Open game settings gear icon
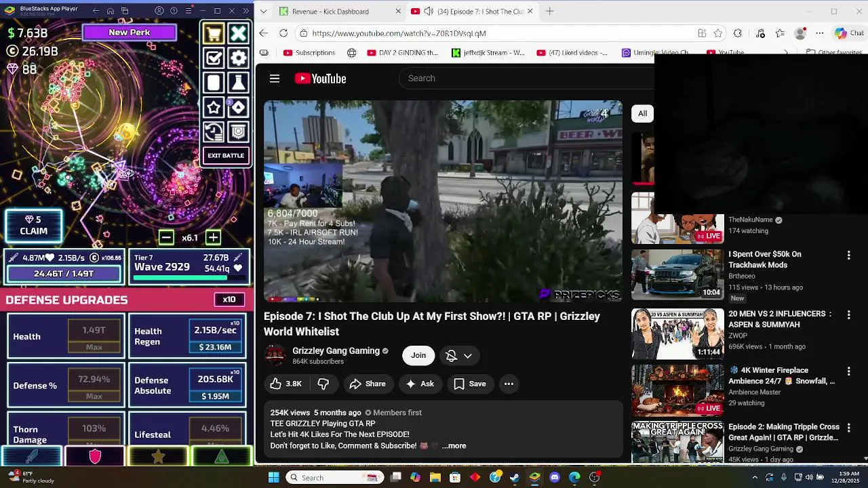Image resolution: width=868 pixels, height=488 pixels. pyautogui.click(x=238, y=58)
